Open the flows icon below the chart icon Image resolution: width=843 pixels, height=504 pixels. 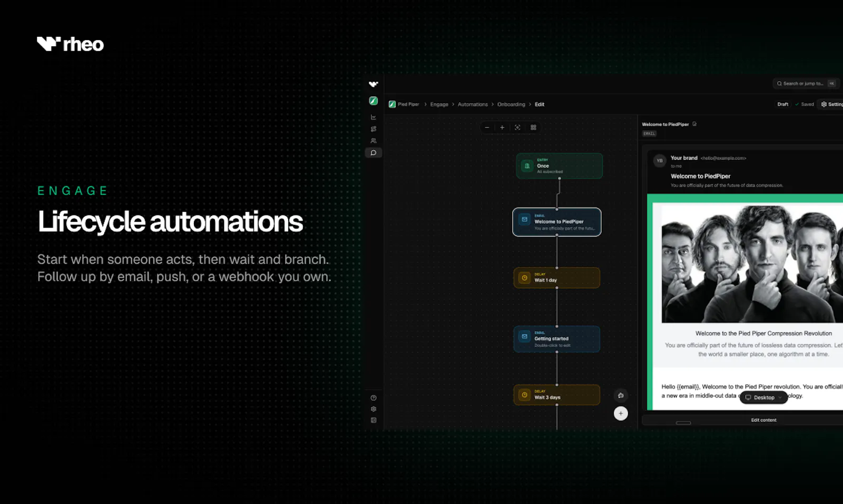(374, 129)
